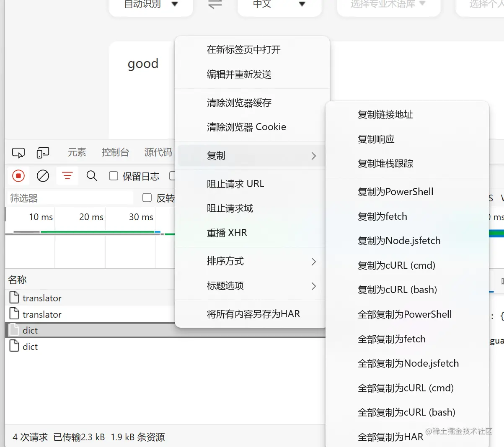Open the 选择专业术语库 dropdown
The image size is (504, 447).
coord(389,5)
